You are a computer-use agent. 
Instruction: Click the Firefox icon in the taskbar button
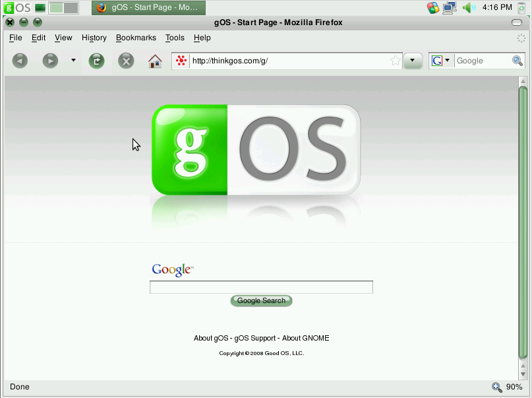(102, 7)
